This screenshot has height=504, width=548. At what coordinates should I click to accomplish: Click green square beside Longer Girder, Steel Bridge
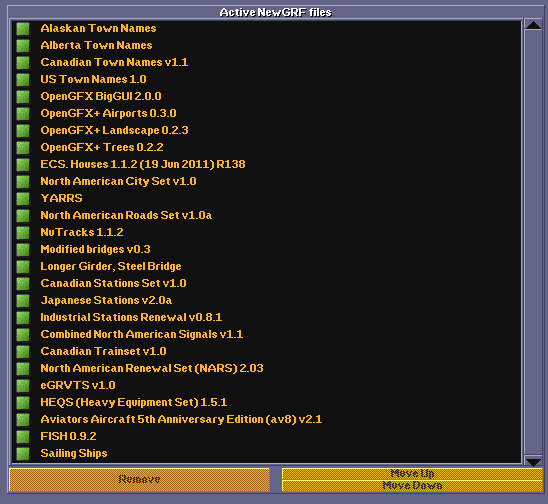[x=23, y=267]
